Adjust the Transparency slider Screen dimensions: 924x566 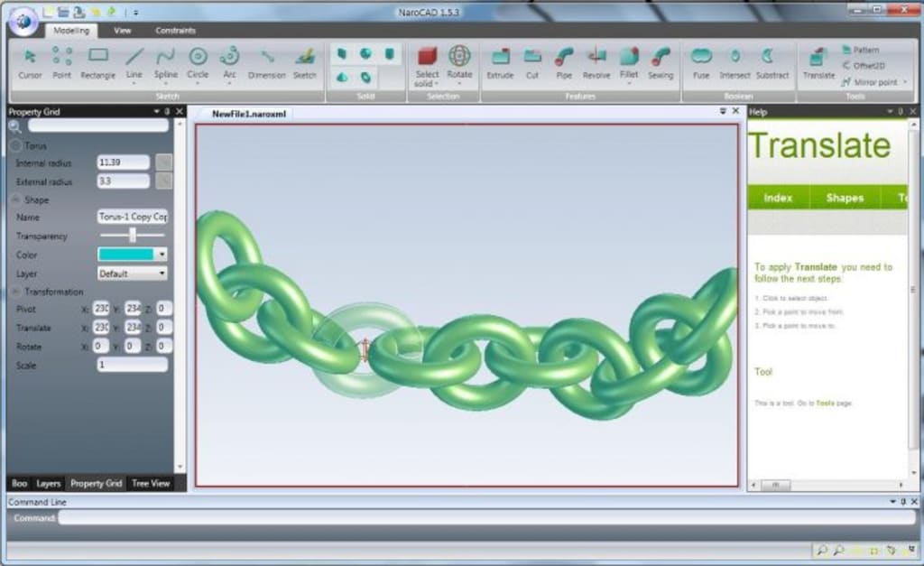[133, 236]
